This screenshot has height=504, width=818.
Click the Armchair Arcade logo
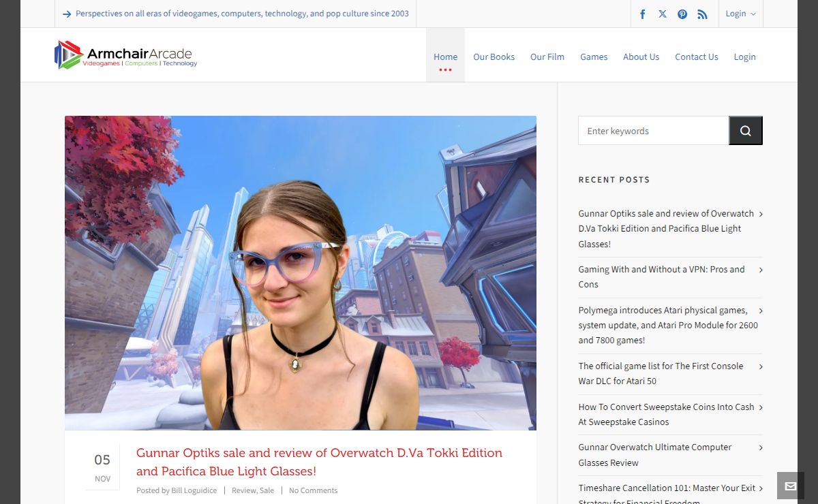tap(126, 55)
